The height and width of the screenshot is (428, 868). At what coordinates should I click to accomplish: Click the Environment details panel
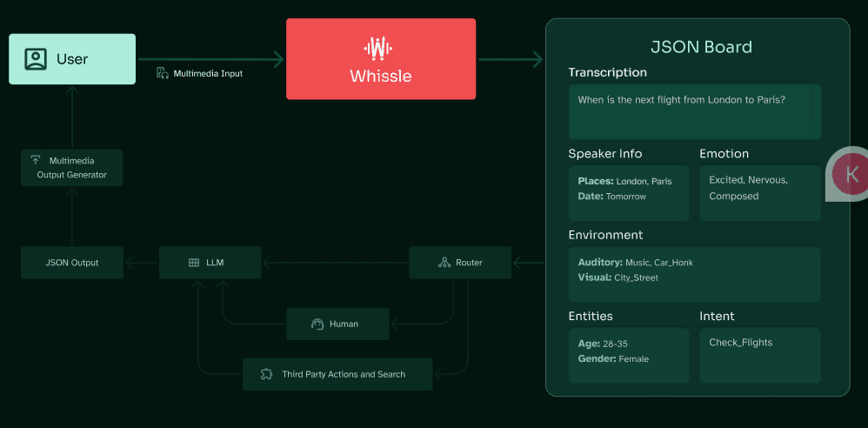tap(694, 274)
